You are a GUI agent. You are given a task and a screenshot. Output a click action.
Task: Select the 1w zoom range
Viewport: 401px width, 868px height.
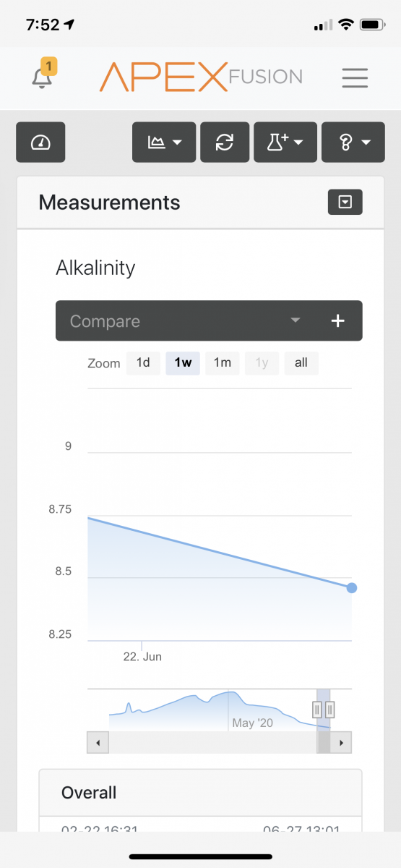coord(183,362)
